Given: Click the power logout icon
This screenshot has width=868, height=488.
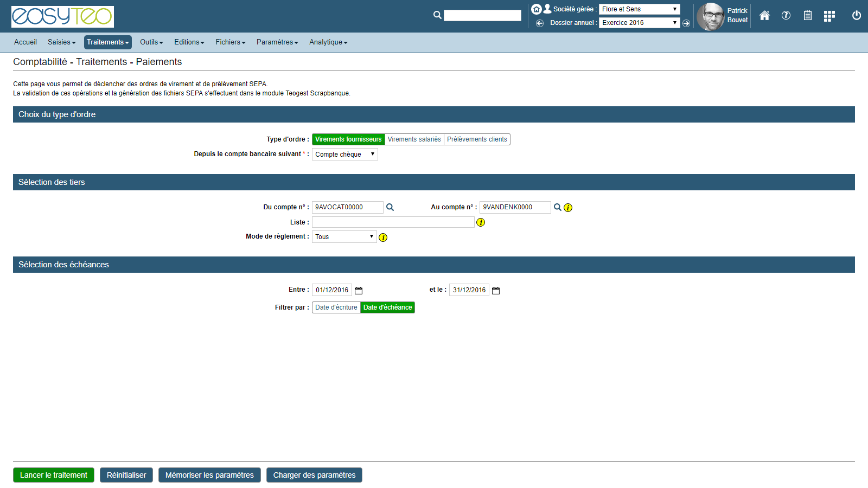Looking at the screenshot, I should pyautogui.click(x=856, y=16).
